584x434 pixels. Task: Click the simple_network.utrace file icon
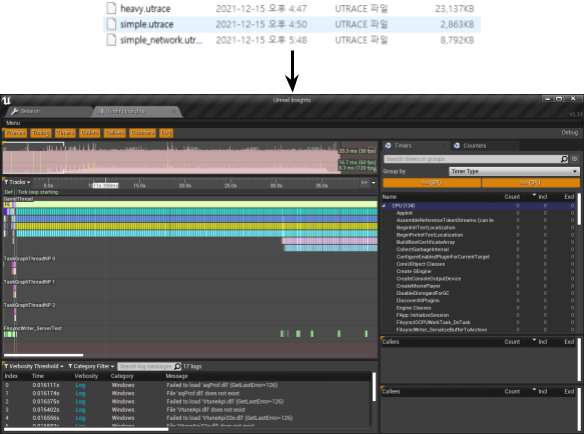point(111,40)
